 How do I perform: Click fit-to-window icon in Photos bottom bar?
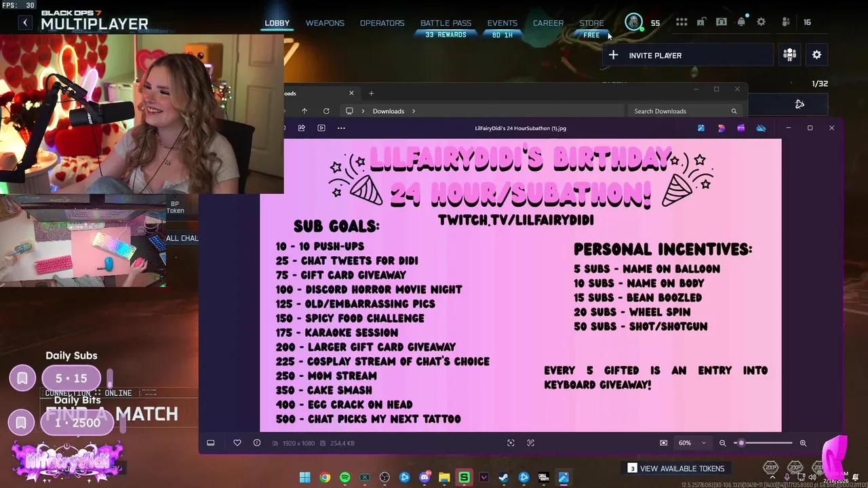511,443
